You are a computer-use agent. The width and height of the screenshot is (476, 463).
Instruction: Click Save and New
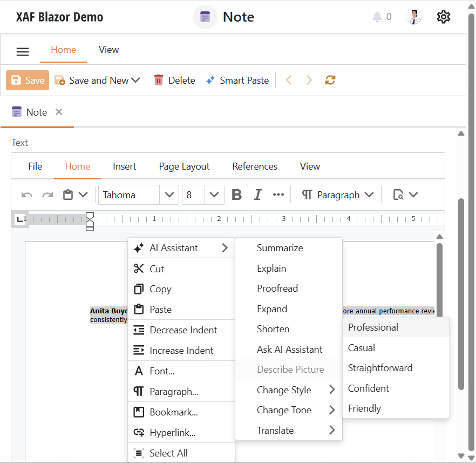click(x=92, y=80)
